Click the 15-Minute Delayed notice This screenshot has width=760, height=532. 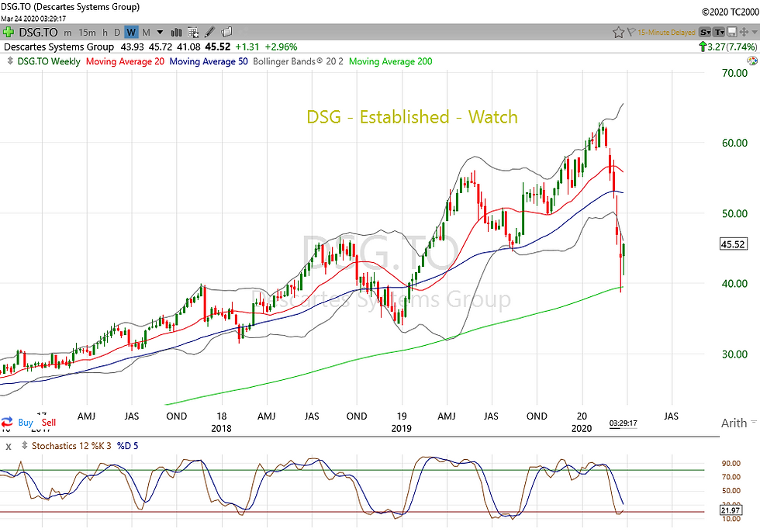(x=666, y=33)
